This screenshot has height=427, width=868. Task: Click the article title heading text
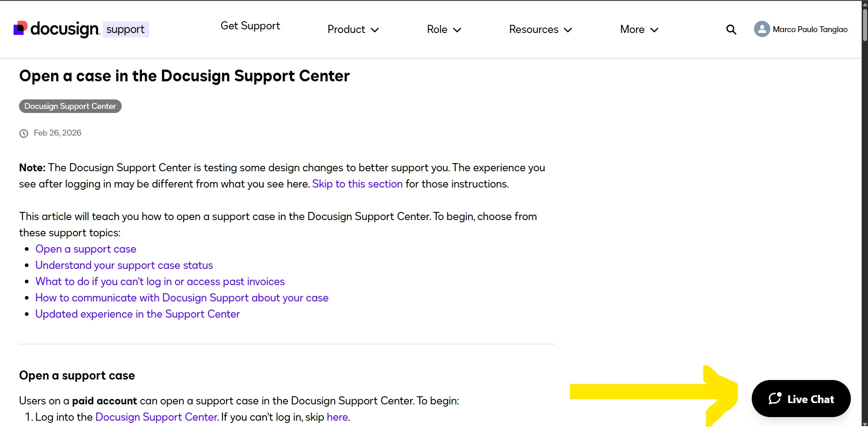pos(185,76)
